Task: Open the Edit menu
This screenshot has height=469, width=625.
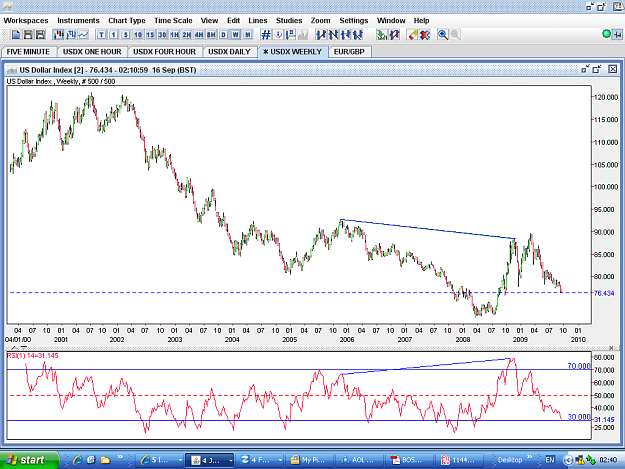Action: [234, 20]
